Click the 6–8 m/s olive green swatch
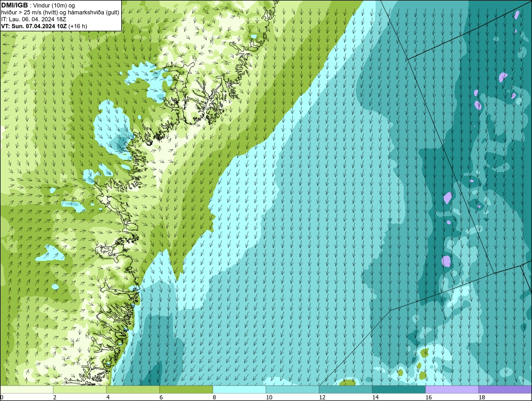This screenshot has width=532, height=401. (x=186, y=389)
